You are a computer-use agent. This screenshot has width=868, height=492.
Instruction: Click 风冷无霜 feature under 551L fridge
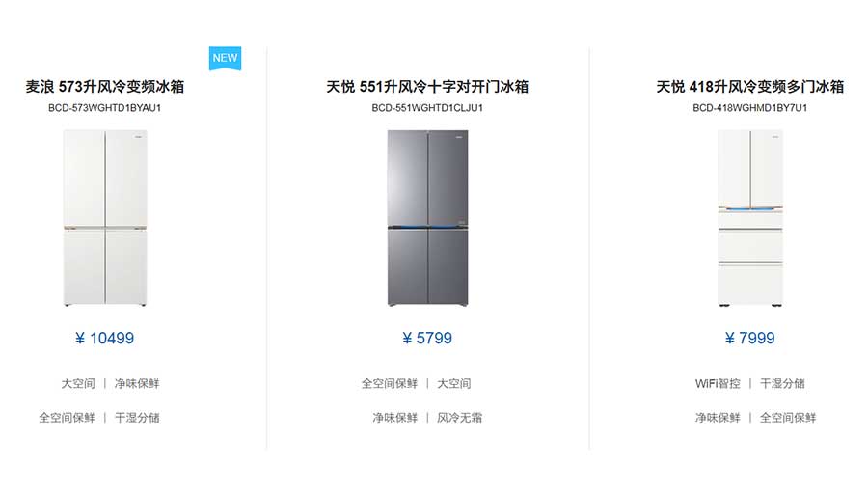pyautogui.click(x=459, y=418)
